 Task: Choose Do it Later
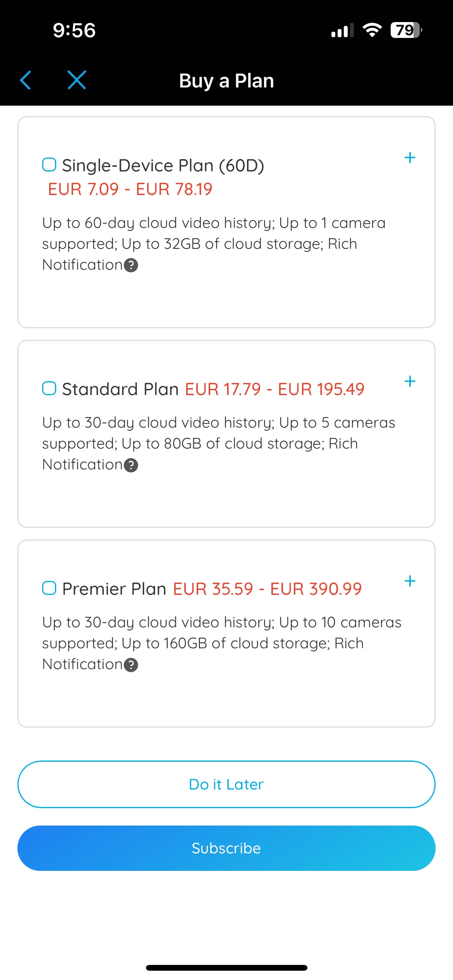click(226, 784)
